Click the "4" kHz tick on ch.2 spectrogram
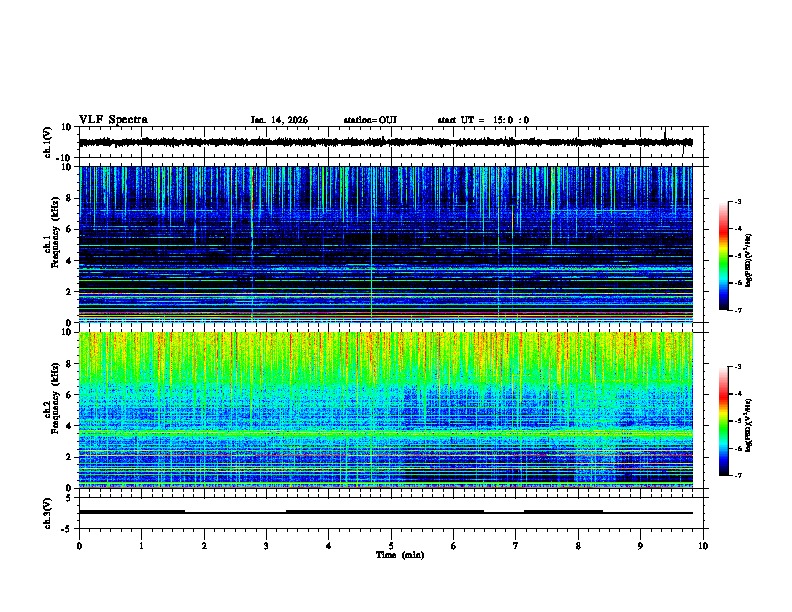The image size is (792, 612). coord(69,426)
